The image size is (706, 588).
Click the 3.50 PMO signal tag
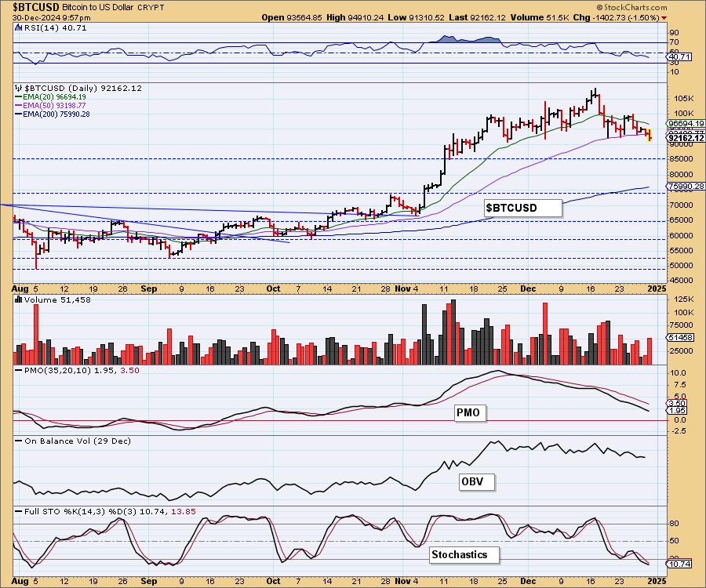pos(677,404)
